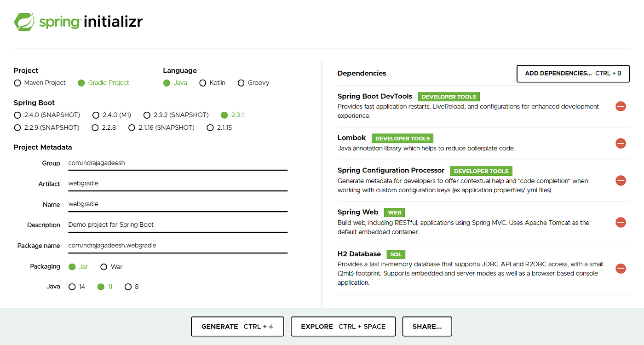Click the EXPLORE button
This screenshot has height=345, width=644.
343,326
